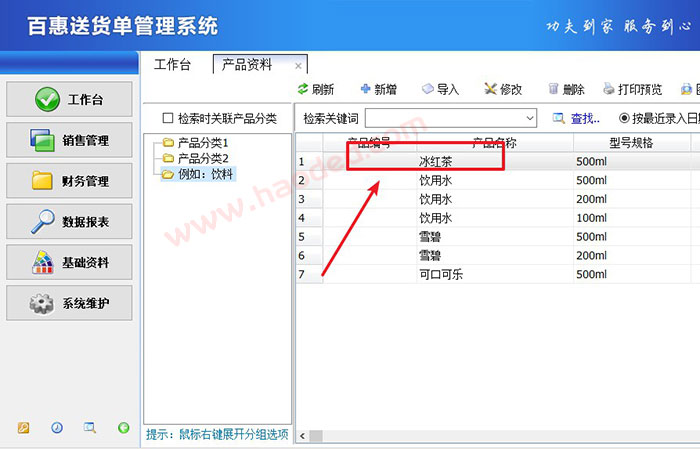Screen dimensions: 700x449
Task: Open the 导入 import function
Action: (440, 89)
